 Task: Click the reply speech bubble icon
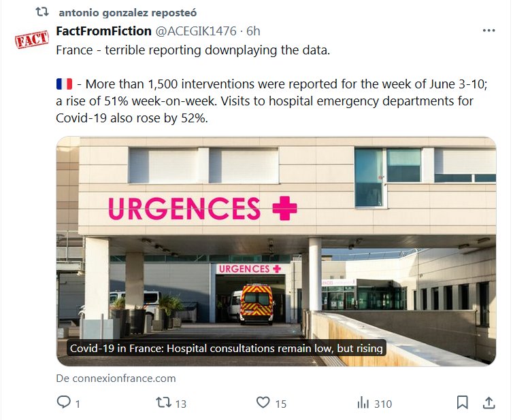(64, 403)
